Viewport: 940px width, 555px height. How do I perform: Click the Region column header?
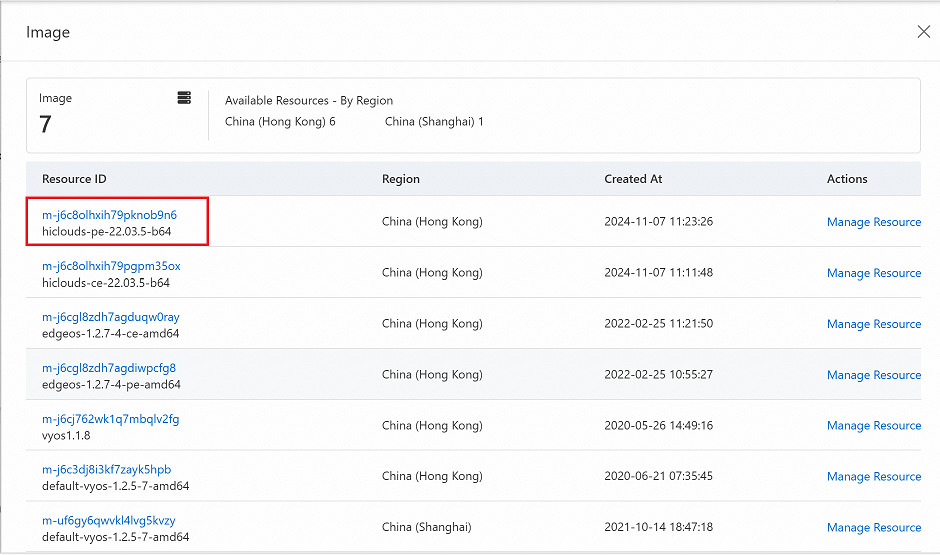coord(400,179)
